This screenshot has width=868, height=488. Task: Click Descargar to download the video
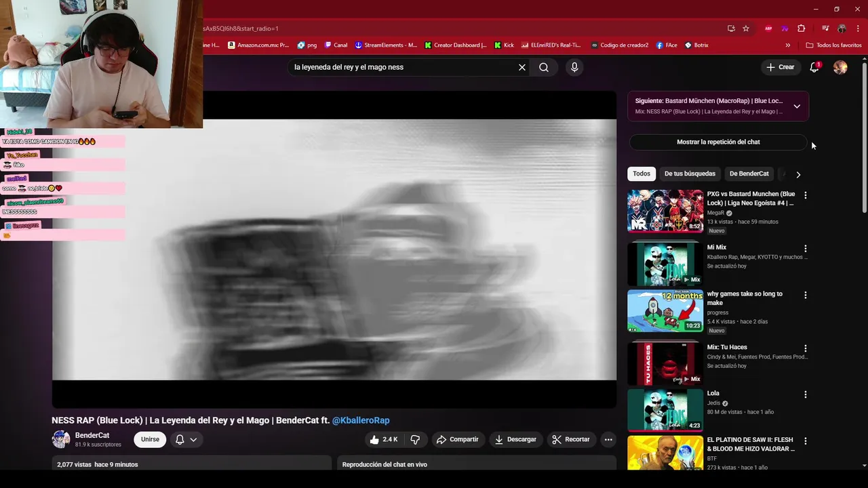(x=515, y=439)
